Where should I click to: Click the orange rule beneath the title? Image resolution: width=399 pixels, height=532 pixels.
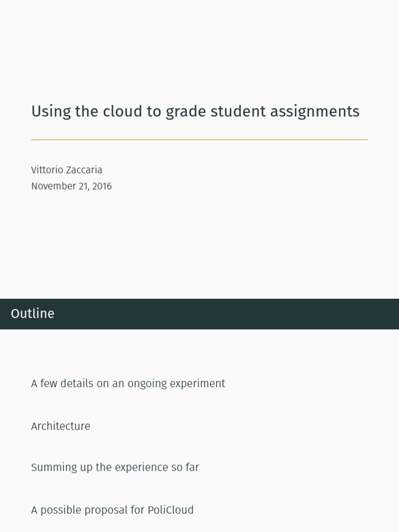pos(199,140)
